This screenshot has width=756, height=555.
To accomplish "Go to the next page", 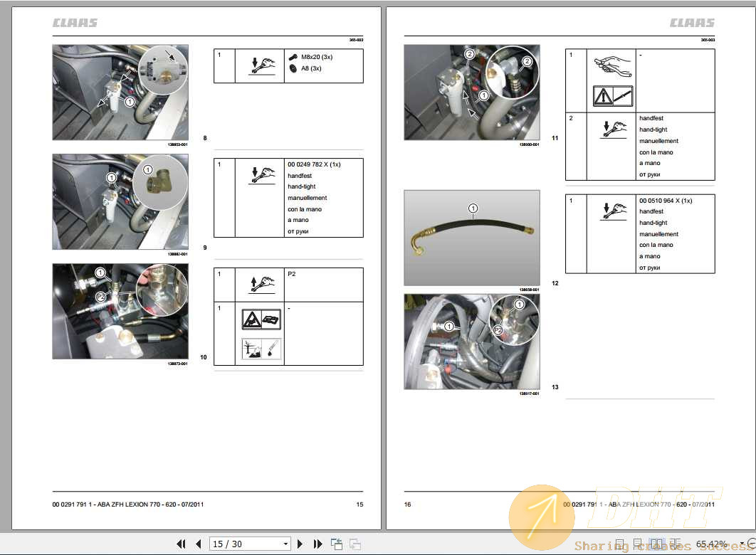I will 300,544.
